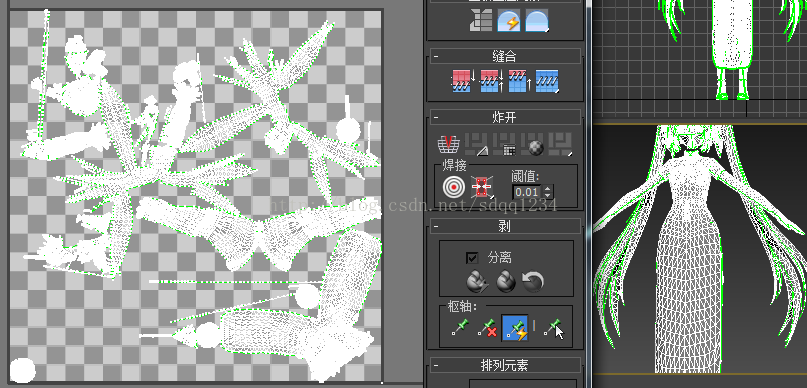
Task: Click the Stitch to Source icon, third in 缝合
Action: click(x=519, y=81)
